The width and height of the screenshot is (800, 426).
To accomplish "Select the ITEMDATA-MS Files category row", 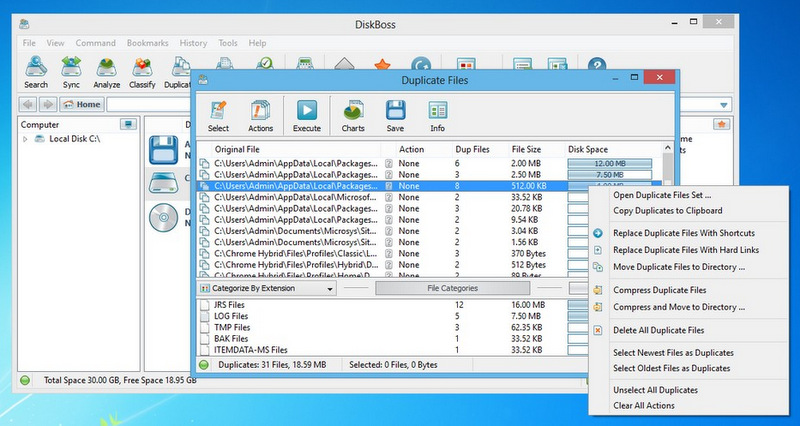I will click(393, 350).
